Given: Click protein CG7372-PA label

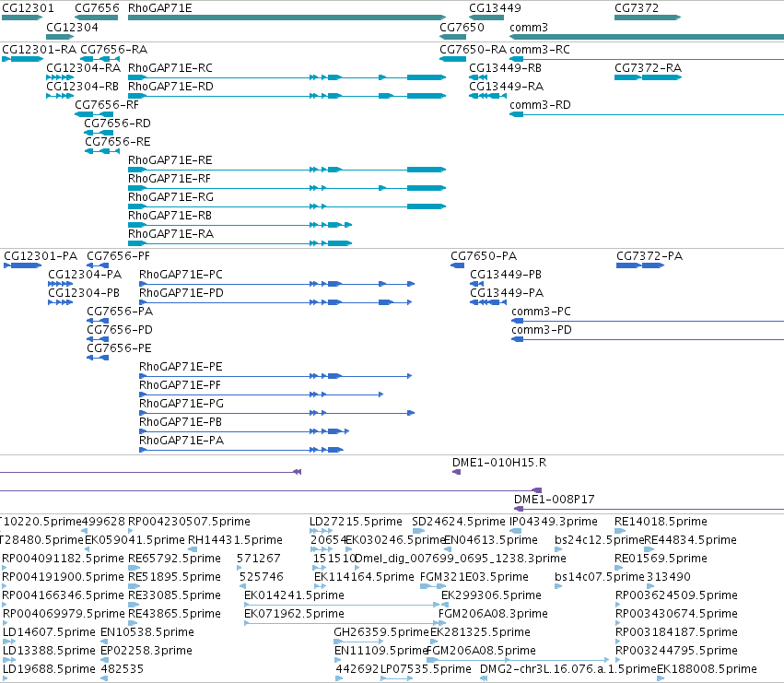Looking at the screenshot, I should [649, 256].
